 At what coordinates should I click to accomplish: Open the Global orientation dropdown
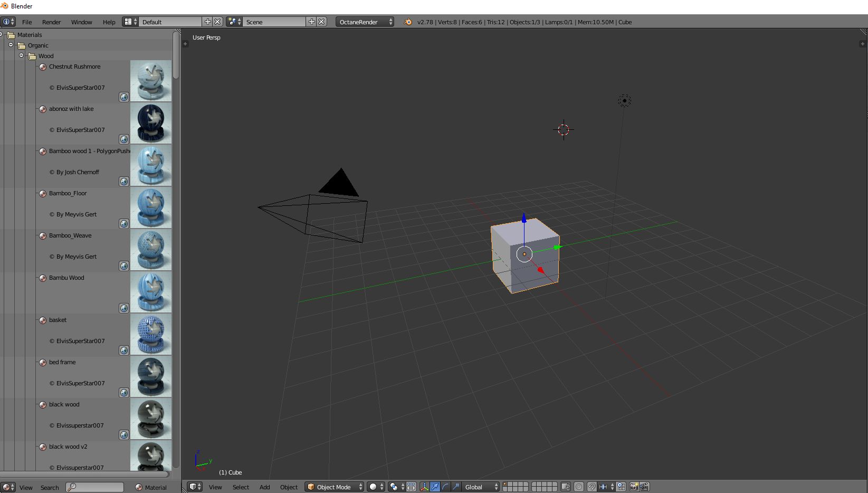pos(481,487)
